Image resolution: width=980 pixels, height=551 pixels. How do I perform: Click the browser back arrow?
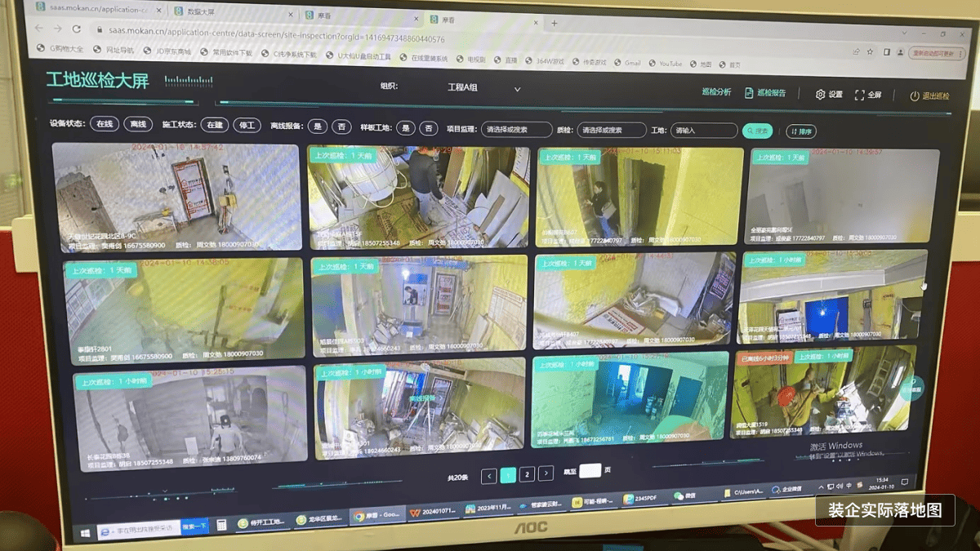tap(38, 29)
